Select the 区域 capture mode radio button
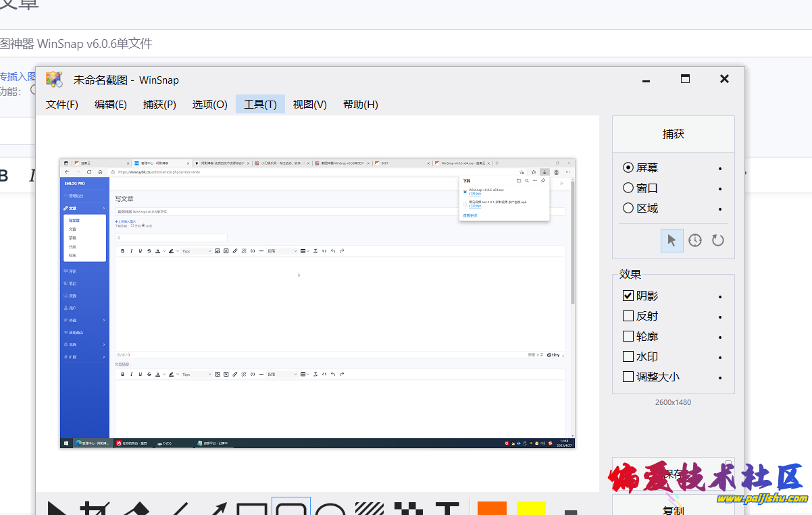This screenshot has height=515, width=812. 628,209
